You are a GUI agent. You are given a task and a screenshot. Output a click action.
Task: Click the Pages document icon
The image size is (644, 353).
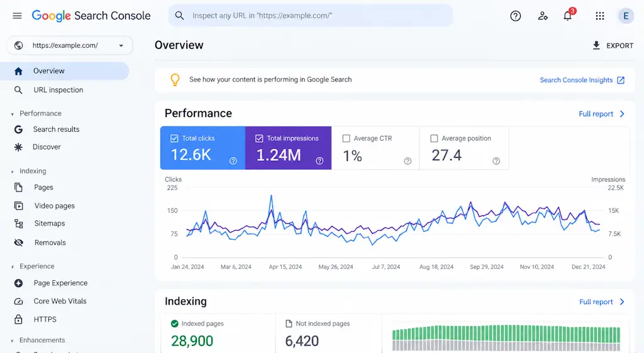tap(18, 187)
